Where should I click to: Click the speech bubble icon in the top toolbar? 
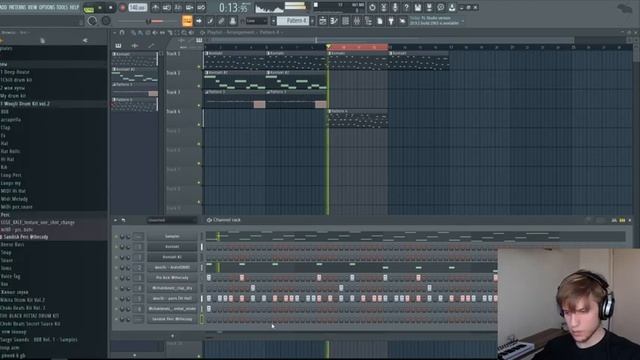click(x=441, y=7)
